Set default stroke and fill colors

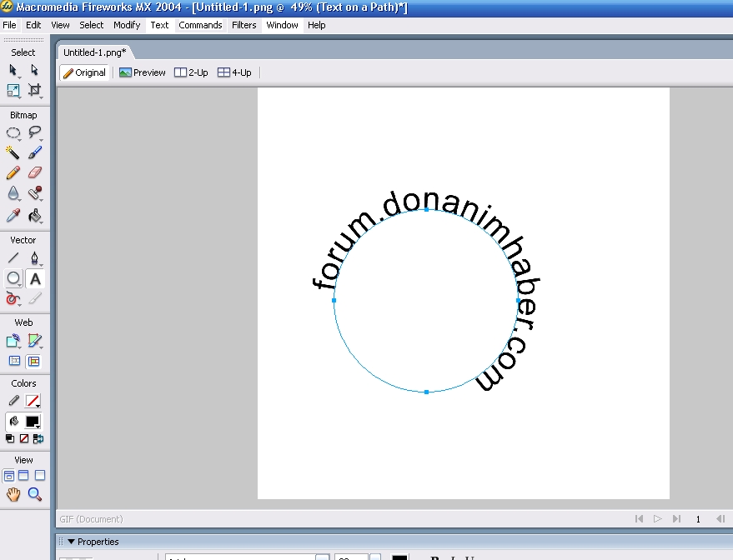(x=10, y=438)
